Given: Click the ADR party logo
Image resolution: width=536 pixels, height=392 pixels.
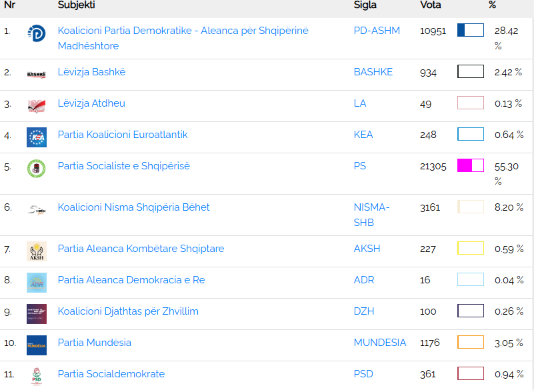Looking at the screenshot, I should [36, 282].
